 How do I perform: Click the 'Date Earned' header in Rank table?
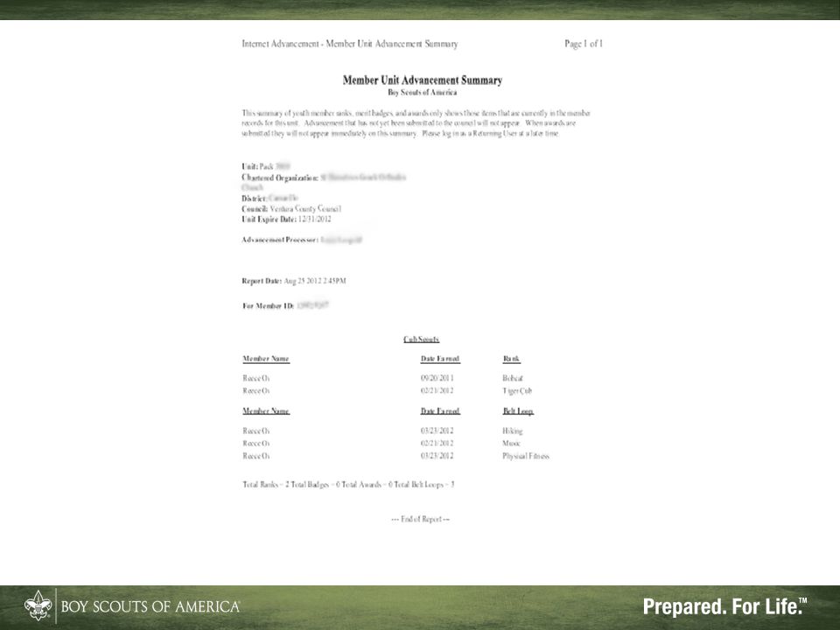click(440, 359)
